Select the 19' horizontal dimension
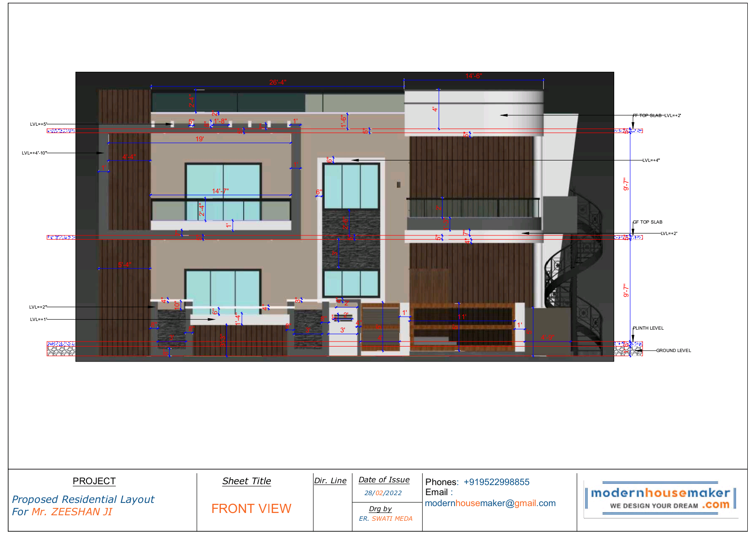This screenshot has height=534, width=756. click(x=200, y=139)
